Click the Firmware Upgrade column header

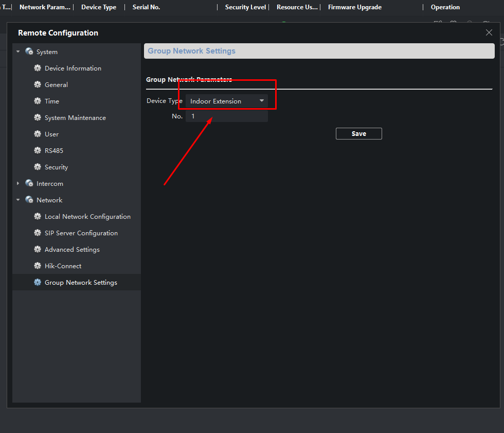click(355, 7)
